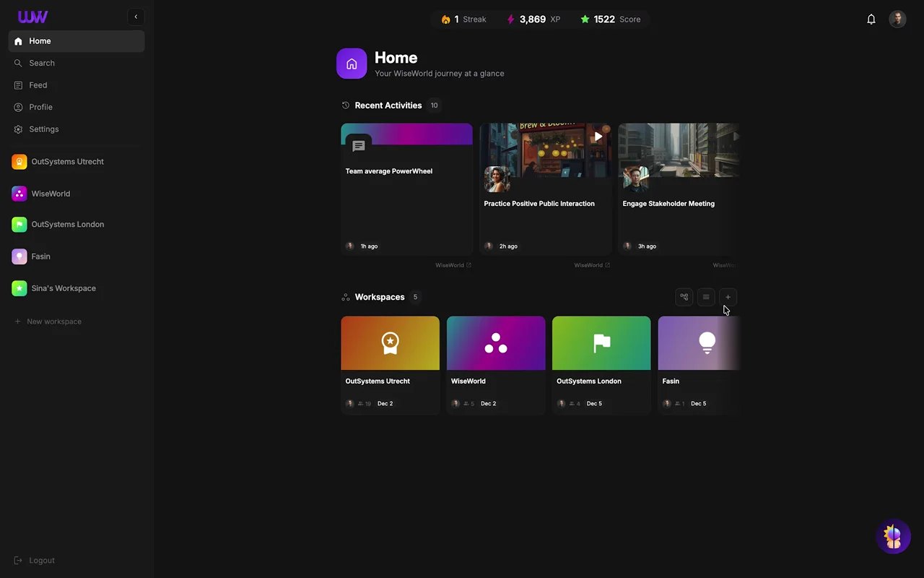Select the orange OutSystems Utrecht workspace icon
Screen dimensions: 924x578
[x=19, y=161]
